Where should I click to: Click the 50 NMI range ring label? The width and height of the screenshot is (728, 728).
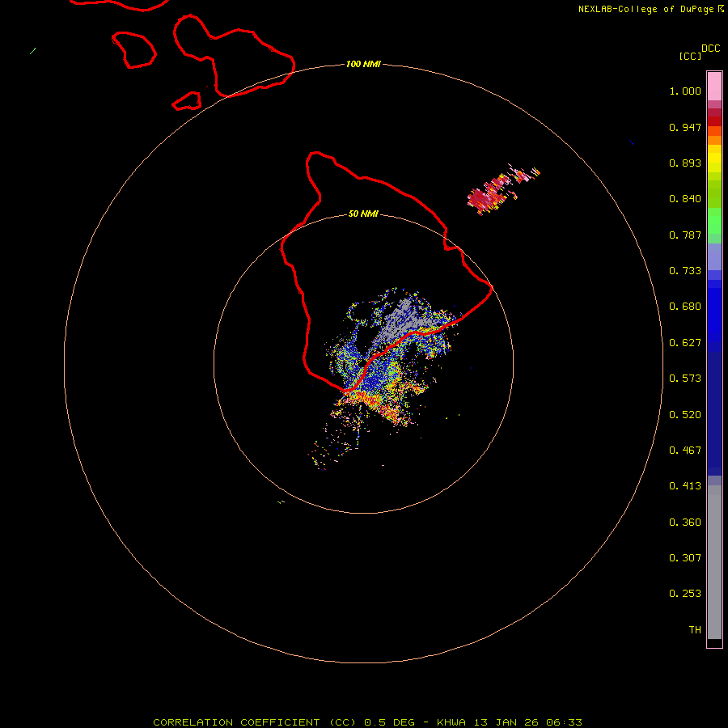point(363,214)
